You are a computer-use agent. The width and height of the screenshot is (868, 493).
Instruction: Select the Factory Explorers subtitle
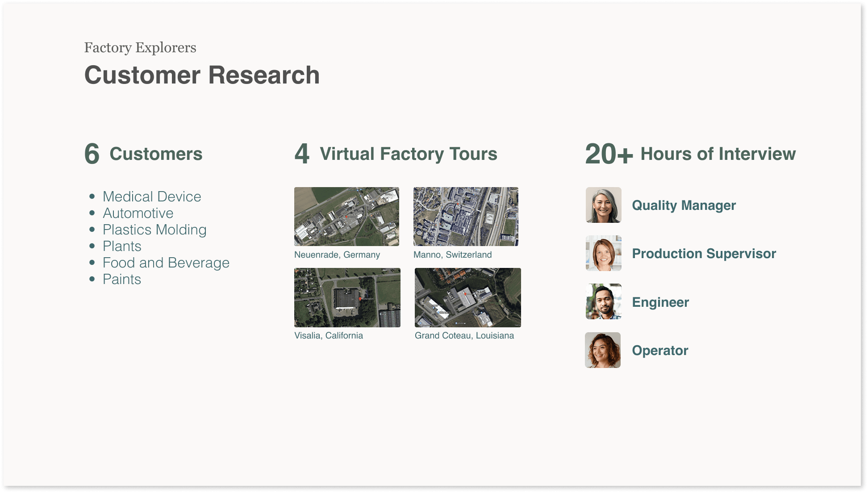click(x=140, y=47)
